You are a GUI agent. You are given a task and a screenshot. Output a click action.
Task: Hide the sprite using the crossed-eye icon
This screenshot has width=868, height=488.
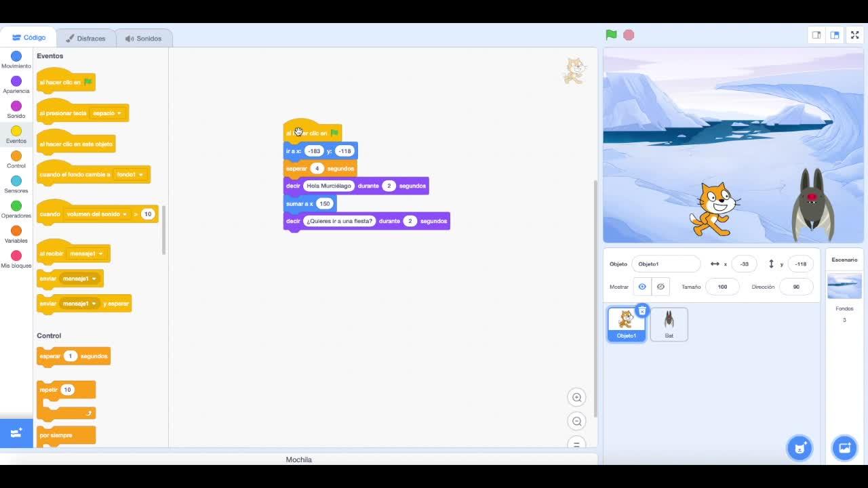pos(660,287)
